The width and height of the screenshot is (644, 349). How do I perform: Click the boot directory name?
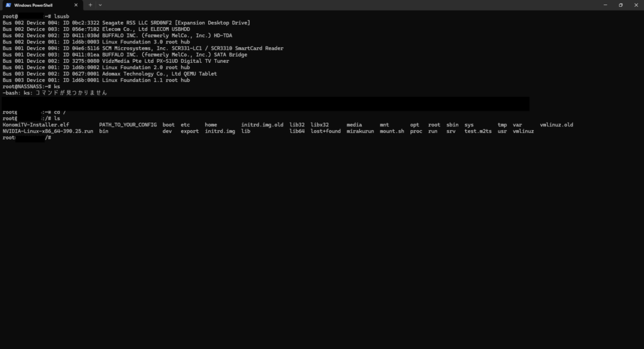click(169, 125)
